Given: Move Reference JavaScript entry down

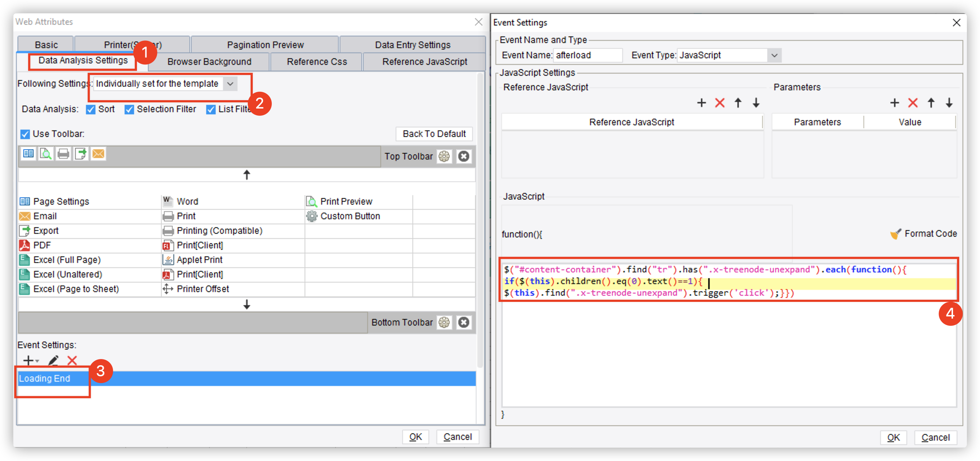Looking at the screenshot, I should click(756, 103).
